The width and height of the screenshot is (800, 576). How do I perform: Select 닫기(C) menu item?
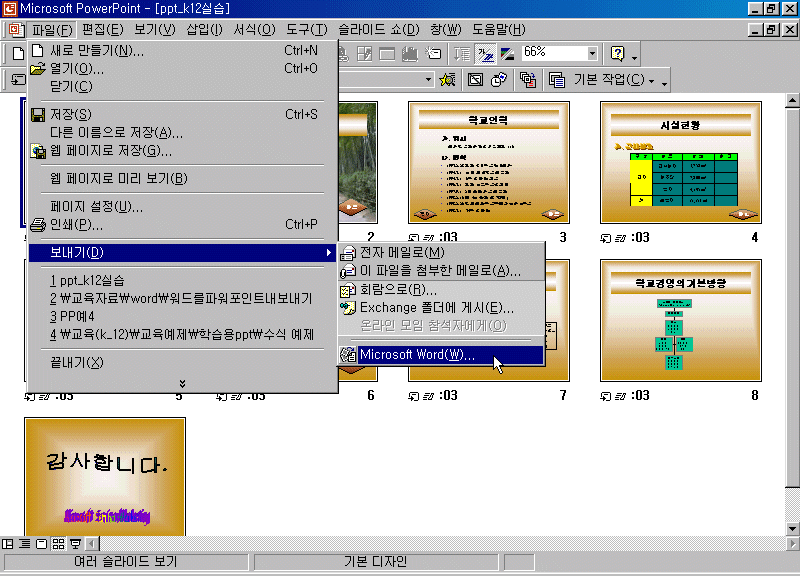pos(183,87)
